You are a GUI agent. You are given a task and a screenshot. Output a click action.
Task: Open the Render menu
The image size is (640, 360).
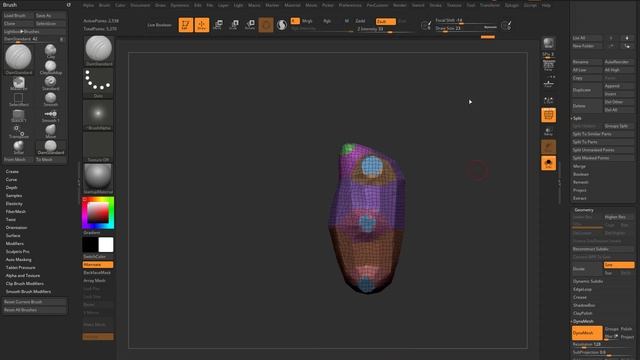click(400, 5)
